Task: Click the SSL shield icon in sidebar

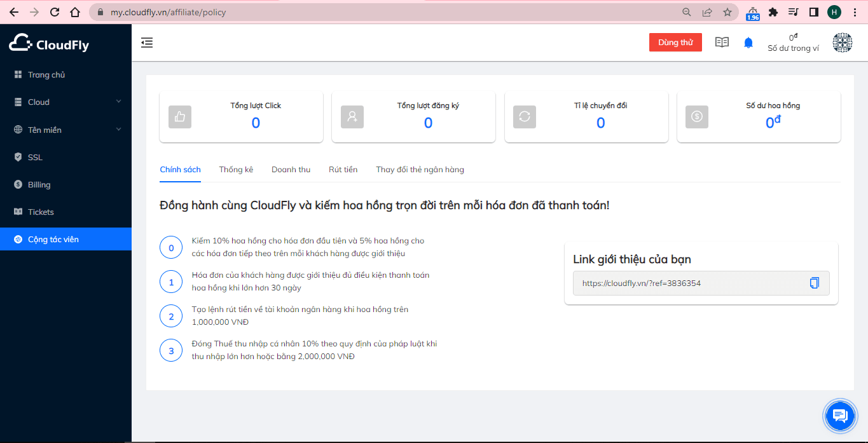Action: [x=18, y=157]
